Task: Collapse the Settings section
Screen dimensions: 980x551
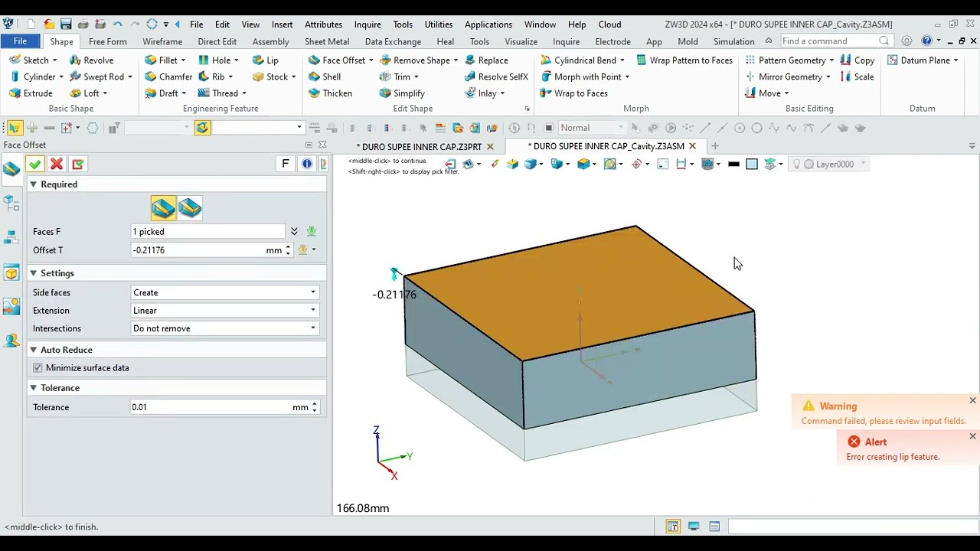Action: point(33,273)
